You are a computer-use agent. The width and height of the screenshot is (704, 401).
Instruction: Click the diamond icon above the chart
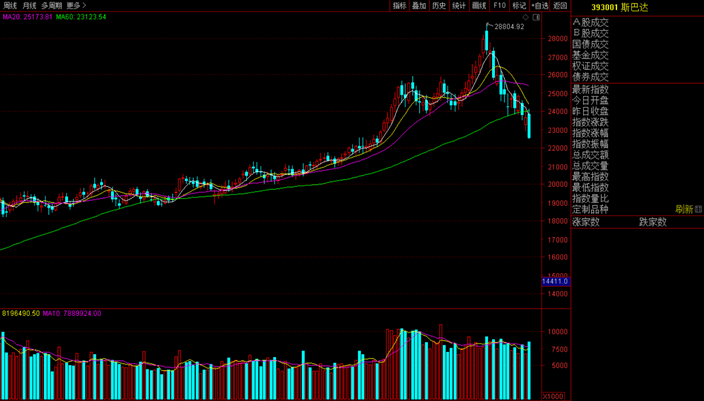(x=526, y=17)
